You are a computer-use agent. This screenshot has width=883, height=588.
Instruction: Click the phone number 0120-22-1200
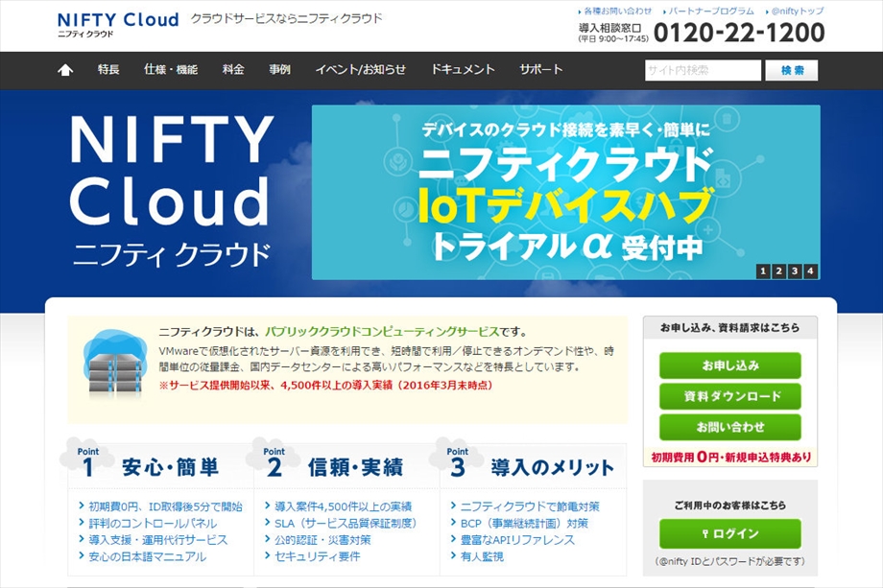click(739, 32)
